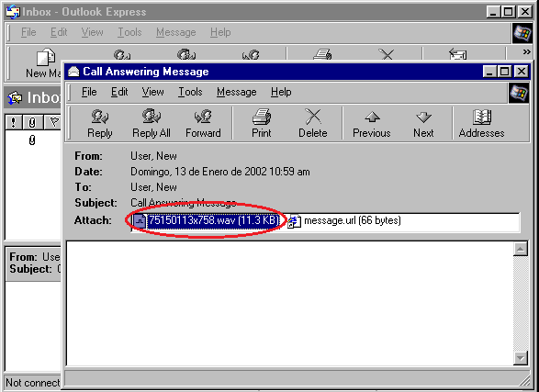
Task: Sort Inbox by priority exclamation column
Action: (x=14, y=122)
